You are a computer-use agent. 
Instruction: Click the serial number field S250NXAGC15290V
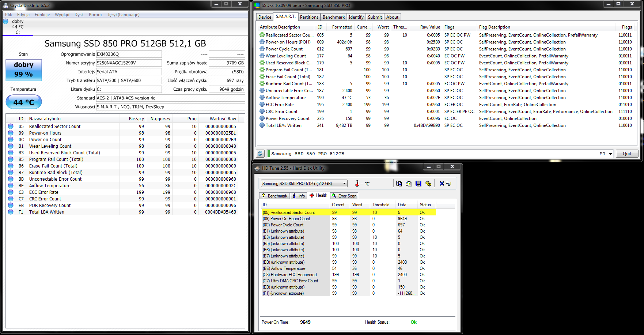click(129, 63)
